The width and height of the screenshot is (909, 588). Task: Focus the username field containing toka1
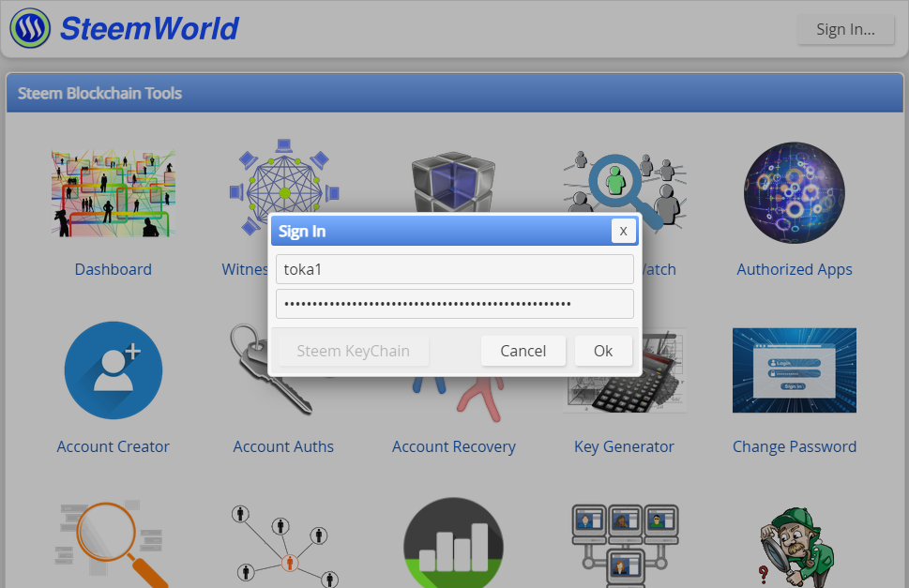click(454, 269)
